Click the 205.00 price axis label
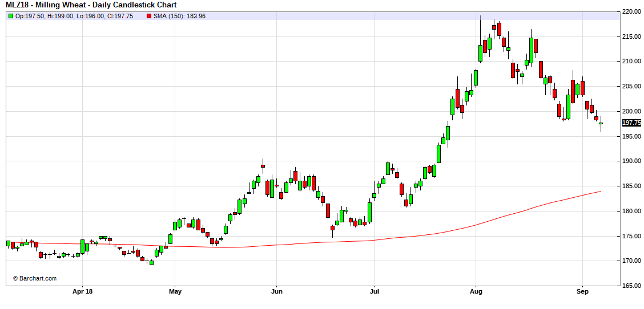644x309 pixels. click(631, 87)
